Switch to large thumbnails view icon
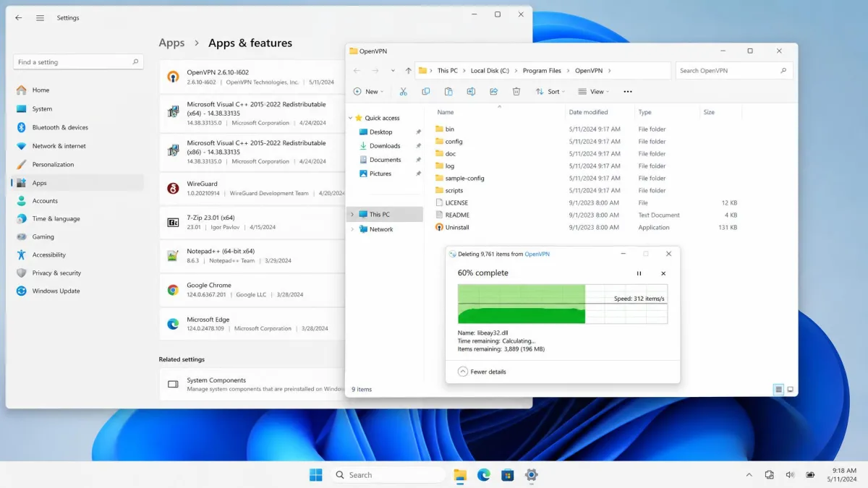 tap(790, 390)
